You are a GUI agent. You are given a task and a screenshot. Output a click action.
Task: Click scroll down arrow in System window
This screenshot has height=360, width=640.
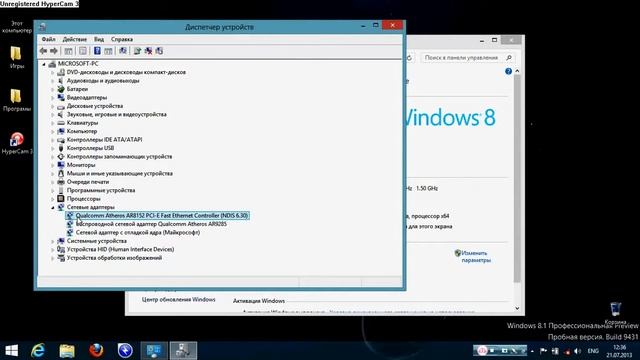pyautogui.click(x=517, y=309)
